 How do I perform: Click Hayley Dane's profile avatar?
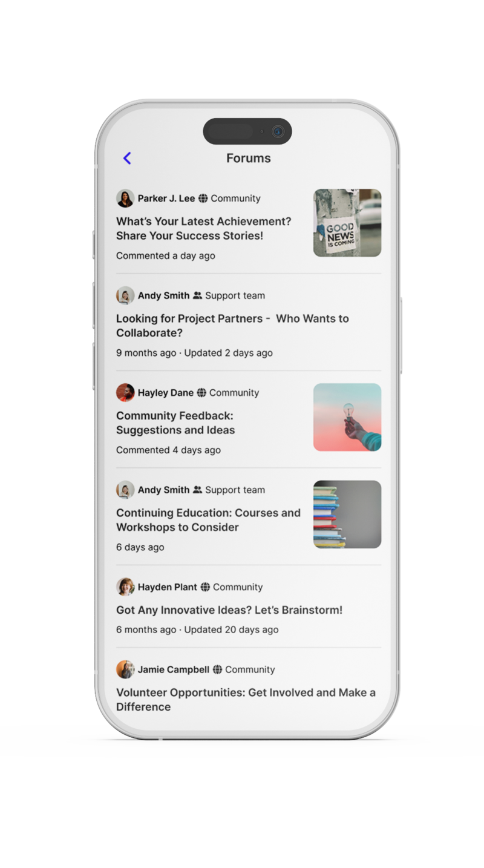tap(125, 393)
